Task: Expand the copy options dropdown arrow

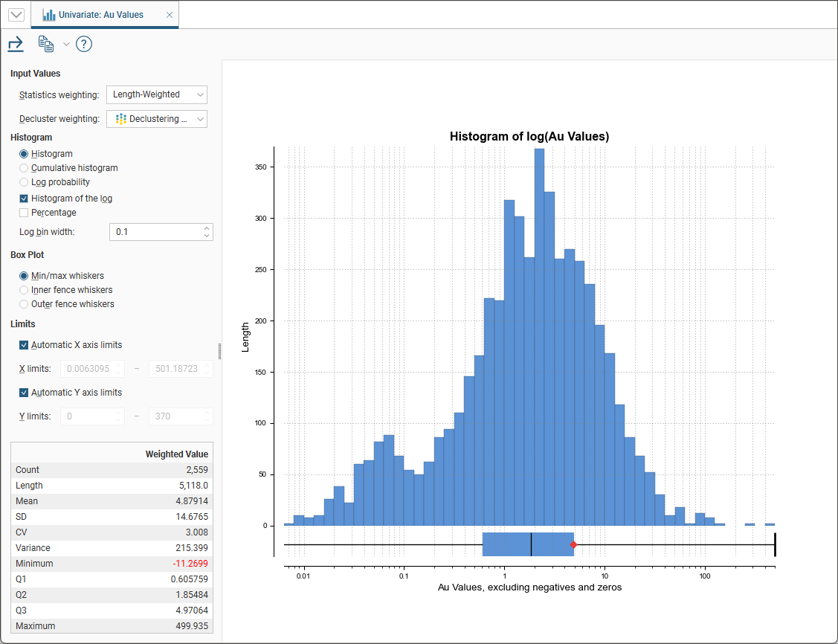Action: pos(66,45)
